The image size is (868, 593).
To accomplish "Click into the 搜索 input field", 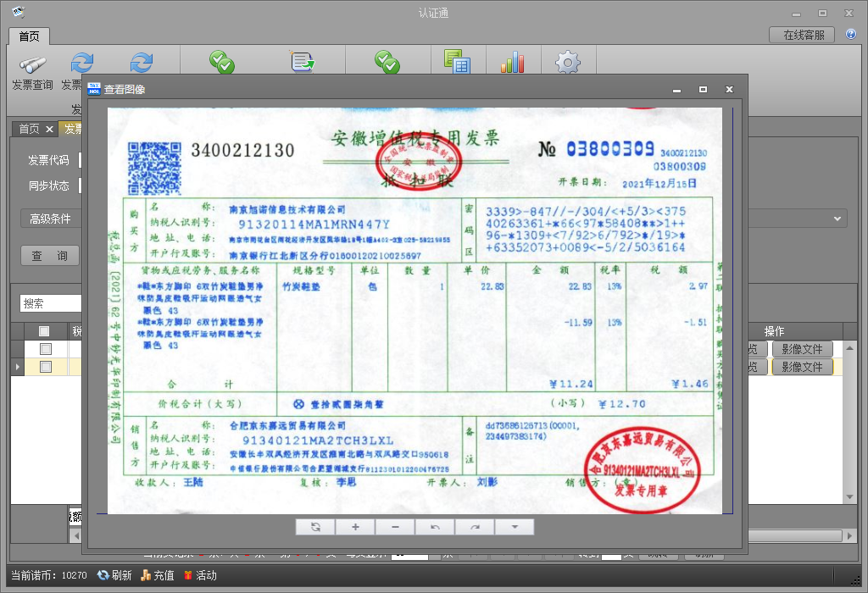I will click(x=51, y=303).
